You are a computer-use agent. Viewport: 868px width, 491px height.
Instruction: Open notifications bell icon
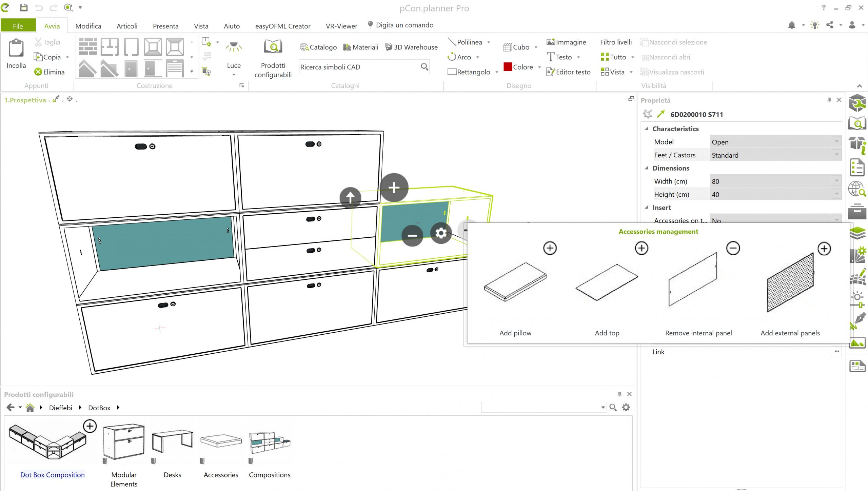(792, 25)
